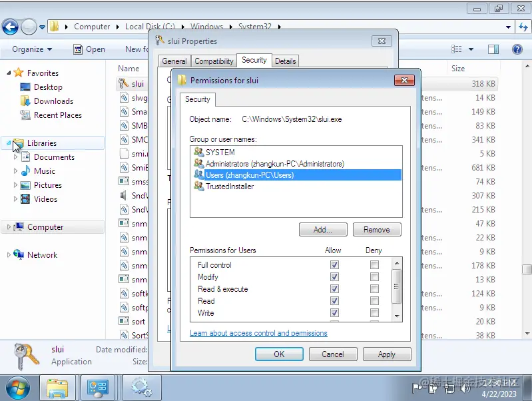Check Deny for Full control

pos(374,265)
